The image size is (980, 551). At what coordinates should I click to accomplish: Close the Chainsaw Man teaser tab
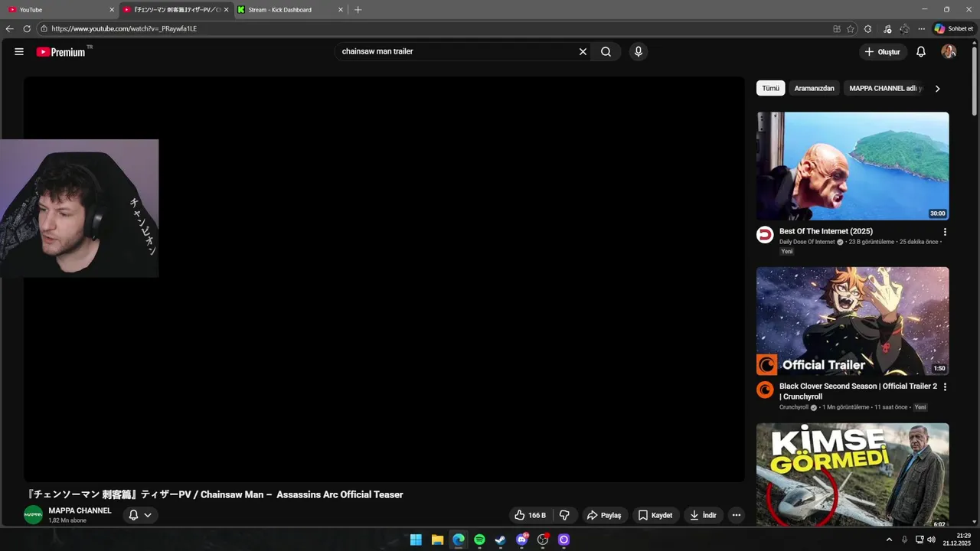click(x=226, y=10)
